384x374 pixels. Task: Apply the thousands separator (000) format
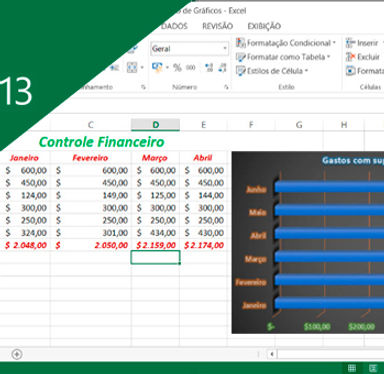(x=191, y=68)
